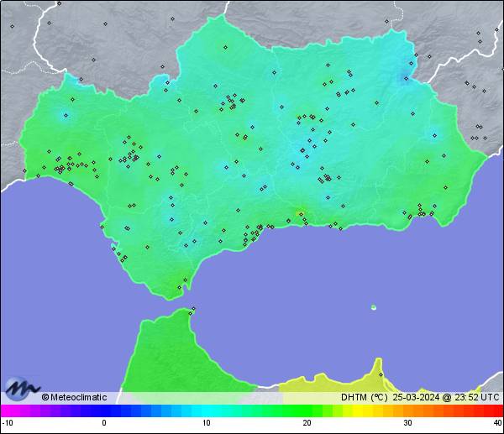Pick the yellow section of color scale

coord(357,410)
